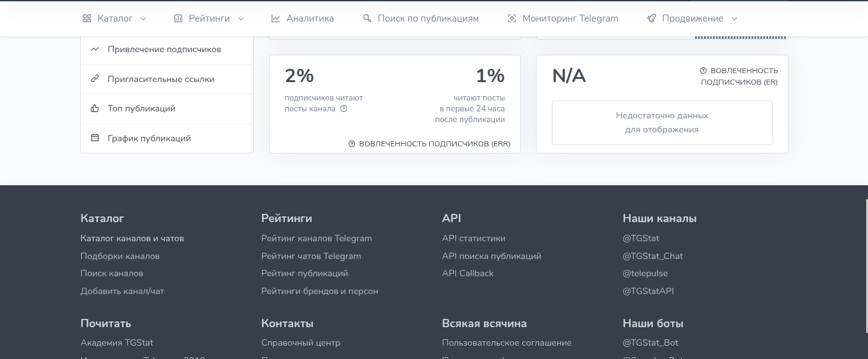Select График публикаций in sidebar
The image size is (868, 359).
tap(167, 138)
